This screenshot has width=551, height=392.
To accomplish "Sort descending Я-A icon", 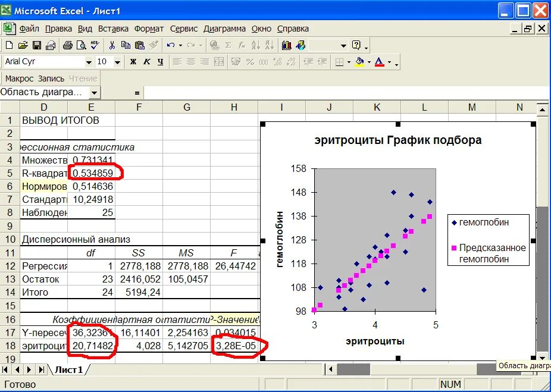I will tap(270, 45).
